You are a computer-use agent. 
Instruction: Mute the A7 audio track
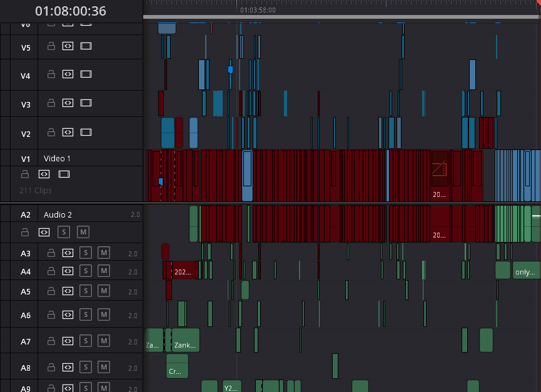[x=104, y=341]
